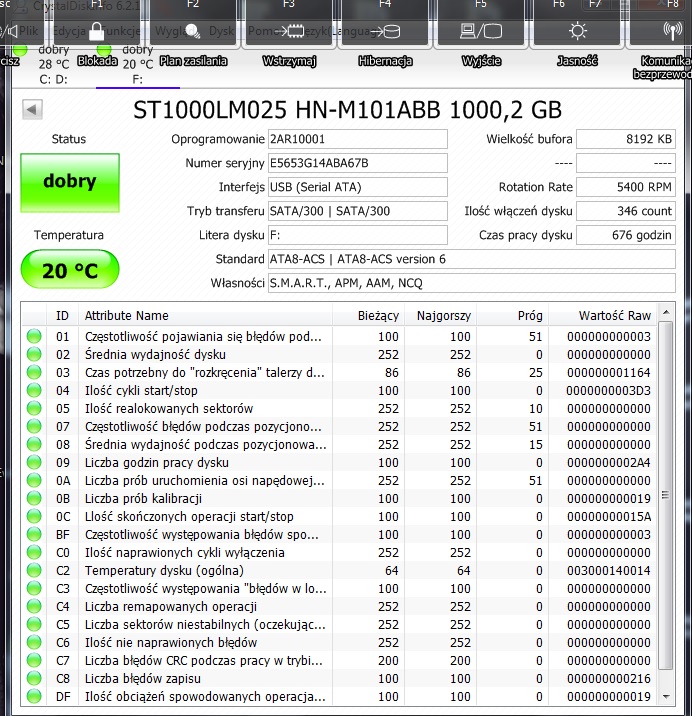This screenshot has width=692, height=716.
Task: Select the row Liczba błędów CRC
Action: click(x=339, y=660)
